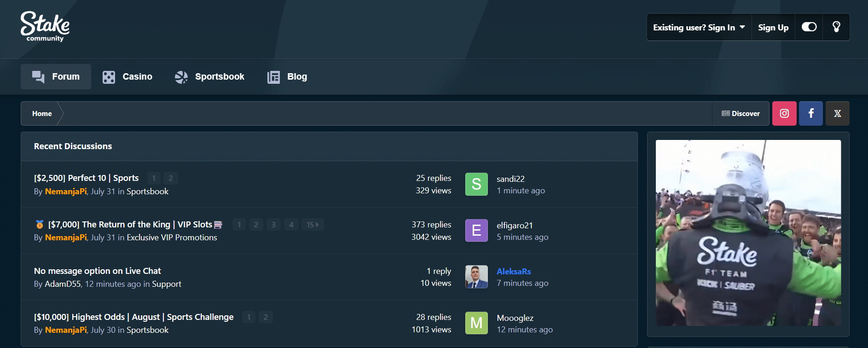This screenshot has width=868, height=348.
Task: Expand the Existing user Sign In dropdown
Action: click(x=699, y=28)
